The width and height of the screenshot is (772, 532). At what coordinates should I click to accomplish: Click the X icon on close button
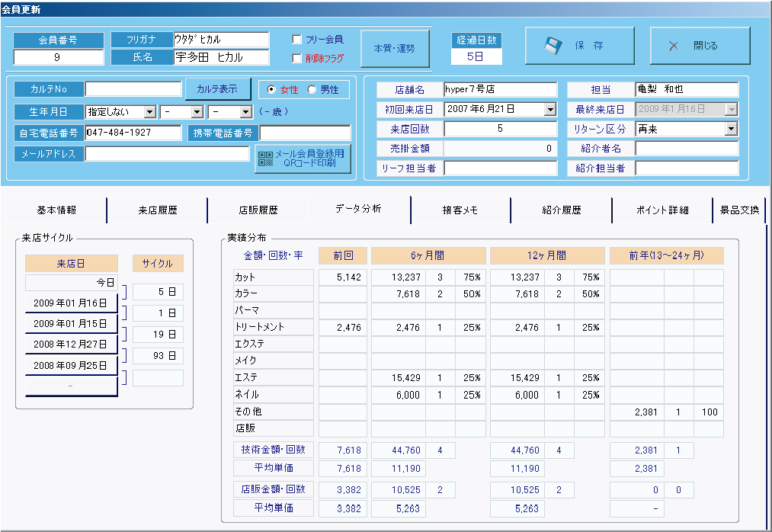[674, 46]
